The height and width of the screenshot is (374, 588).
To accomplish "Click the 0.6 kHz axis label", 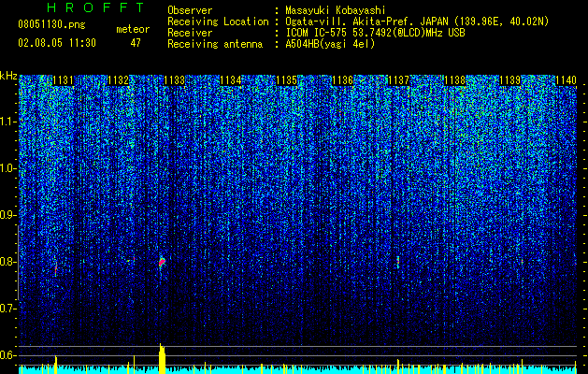I will coord(8,355).
